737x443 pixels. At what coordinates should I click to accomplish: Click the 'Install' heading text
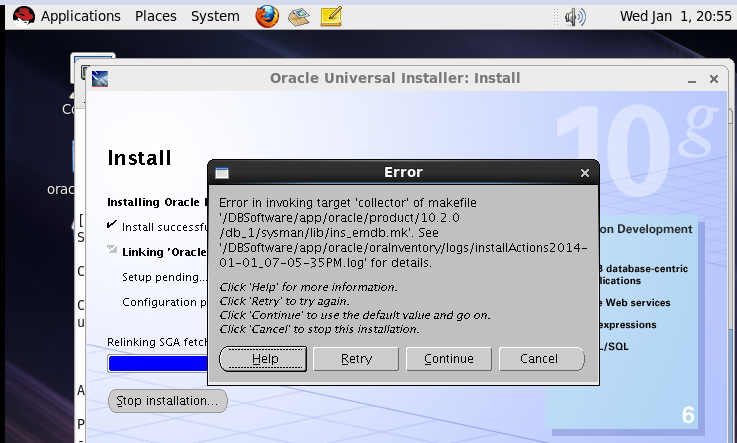point(140,158)
